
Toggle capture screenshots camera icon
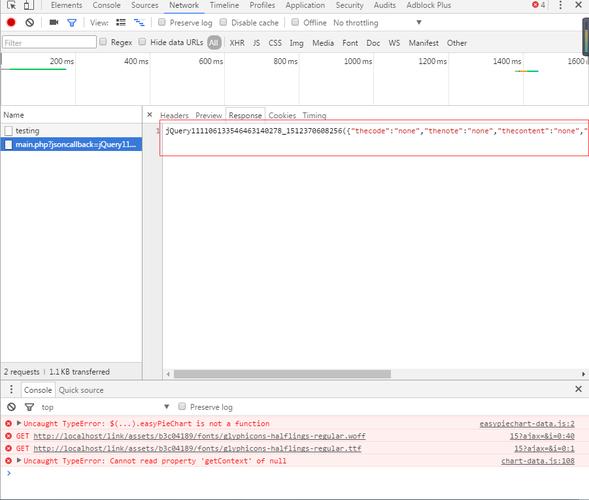pos(54,23)
